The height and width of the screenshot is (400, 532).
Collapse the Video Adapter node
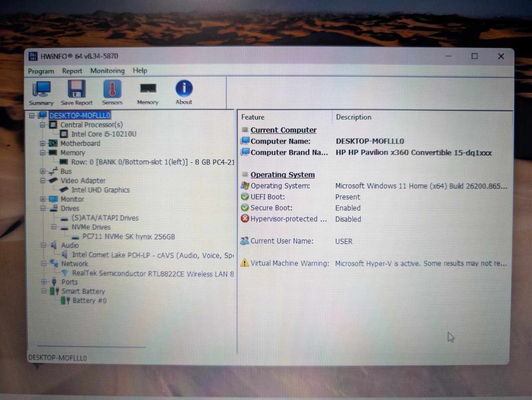[x=43, y=181]
